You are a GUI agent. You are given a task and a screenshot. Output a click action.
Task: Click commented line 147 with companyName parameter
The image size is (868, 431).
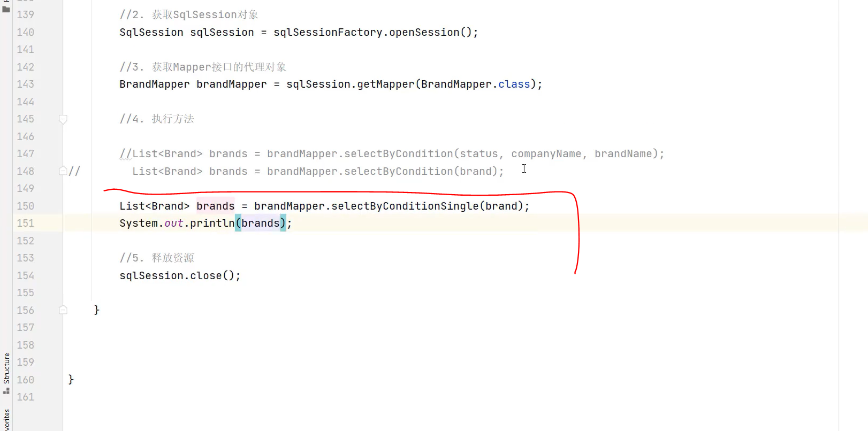pyautogui.click(x=392, y=153)
